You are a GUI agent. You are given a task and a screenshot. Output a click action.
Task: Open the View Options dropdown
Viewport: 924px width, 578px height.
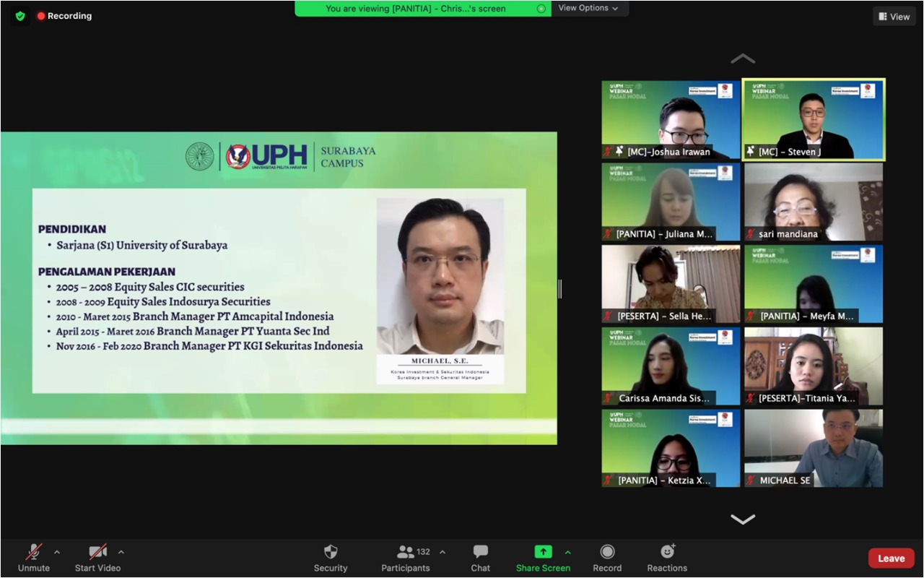[x=588, y=8]
